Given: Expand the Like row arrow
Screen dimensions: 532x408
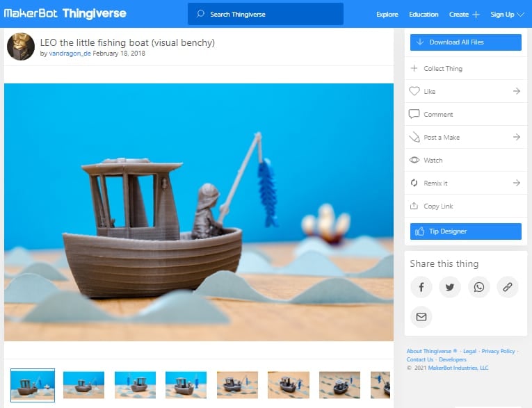Looking at the screenshot, I should [517, 91].
